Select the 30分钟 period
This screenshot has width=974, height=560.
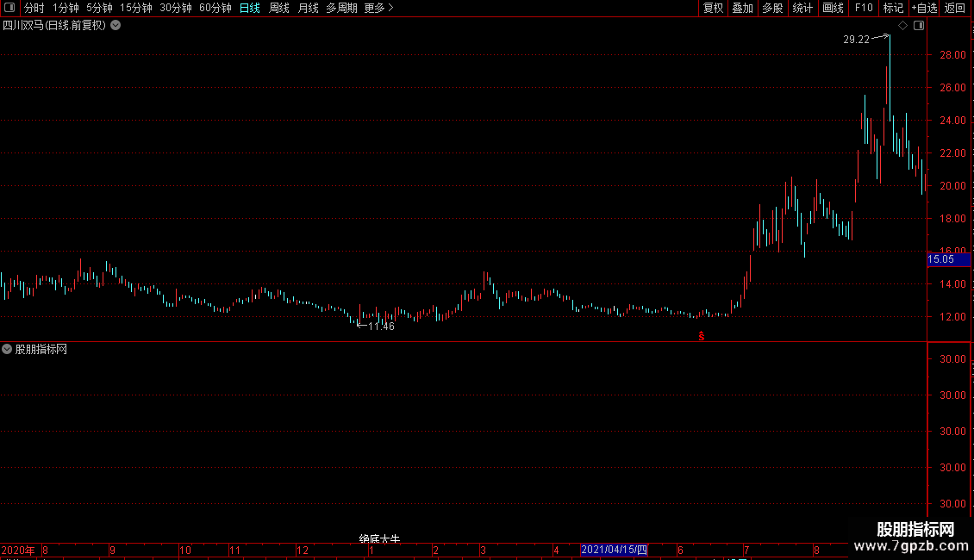[x=176, y=8]
